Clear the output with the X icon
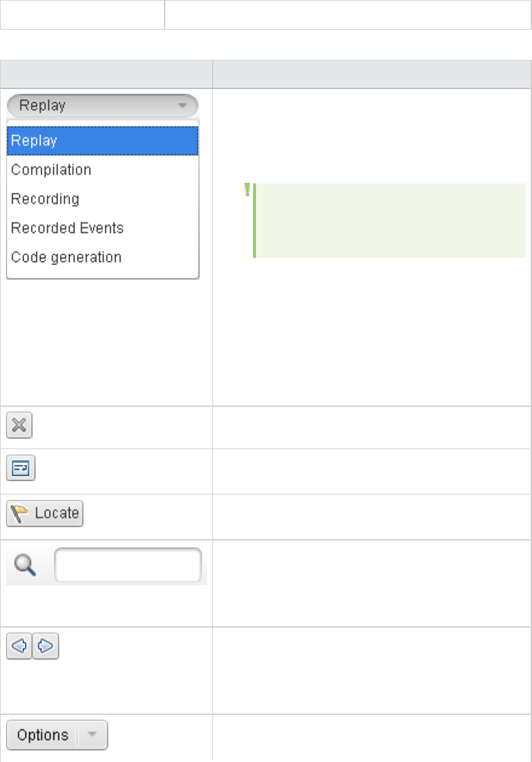532x762 pixels. coord(19,425)
